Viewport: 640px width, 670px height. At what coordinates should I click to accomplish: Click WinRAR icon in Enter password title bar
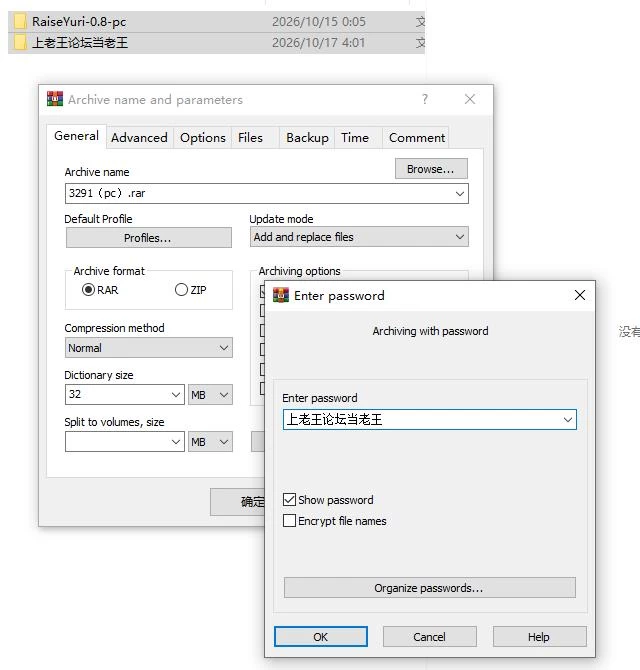point(281,295)
